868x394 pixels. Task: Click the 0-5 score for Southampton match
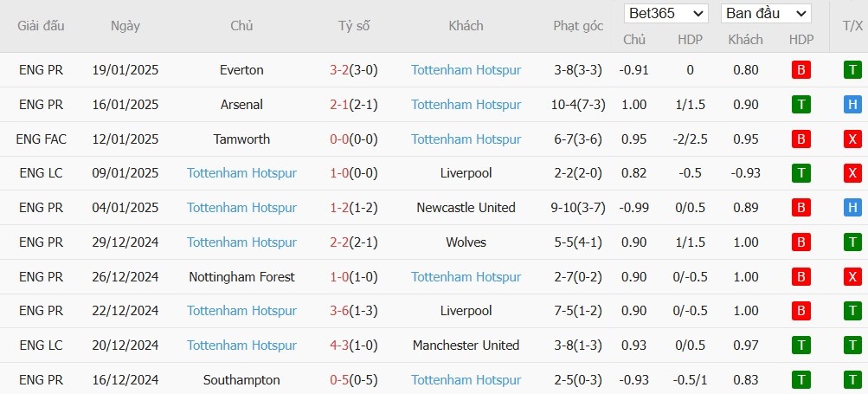pos(338,380)
